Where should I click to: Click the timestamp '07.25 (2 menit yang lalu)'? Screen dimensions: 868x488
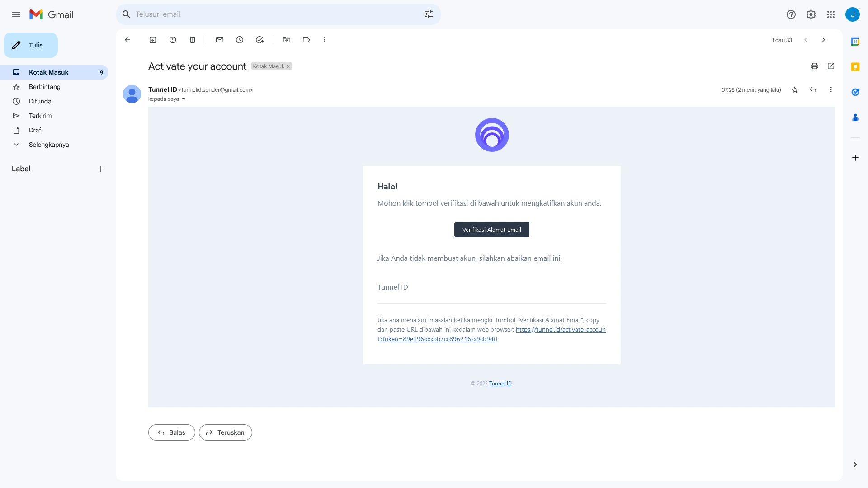click(751, 90)
